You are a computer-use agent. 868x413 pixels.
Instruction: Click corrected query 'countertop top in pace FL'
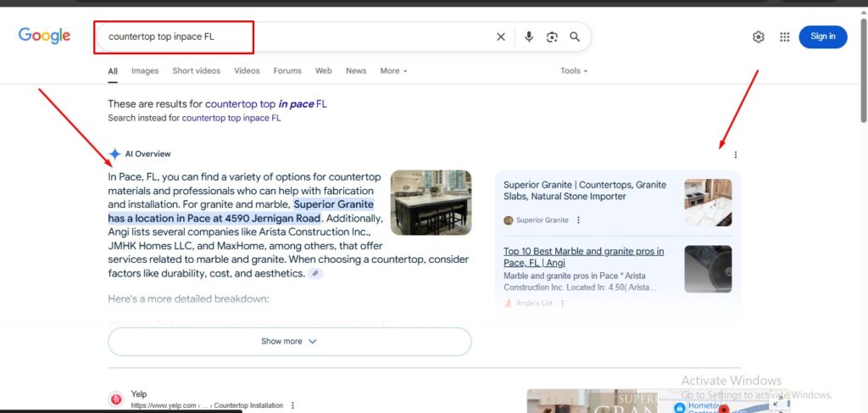point(265,103)
